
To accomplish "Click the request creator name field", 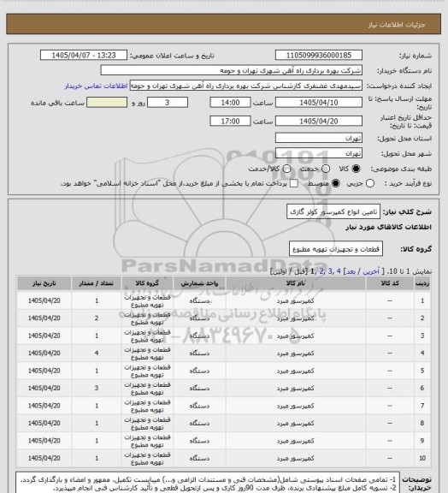I will 246,86.
